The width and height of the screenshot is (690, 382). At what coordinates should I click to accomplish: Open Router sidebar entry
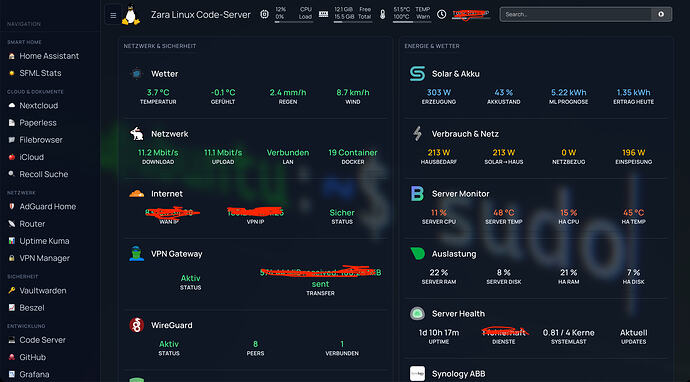[x=26, y=224]
